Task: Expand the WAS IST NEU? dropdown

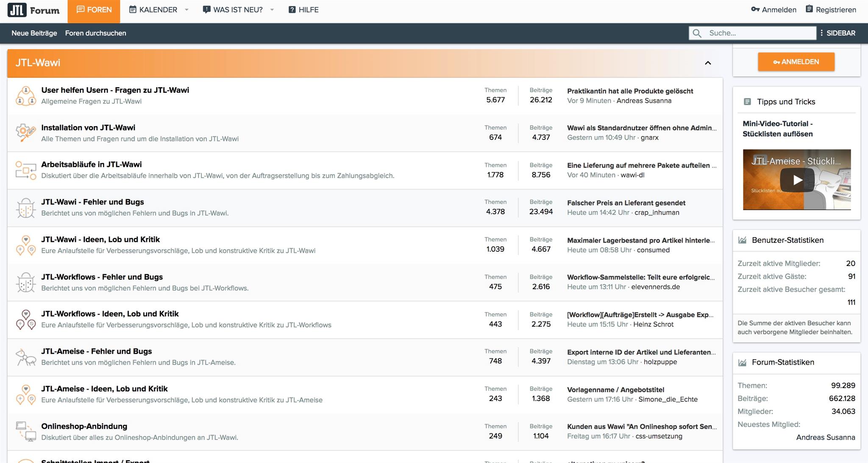Action: coord(272,9)
